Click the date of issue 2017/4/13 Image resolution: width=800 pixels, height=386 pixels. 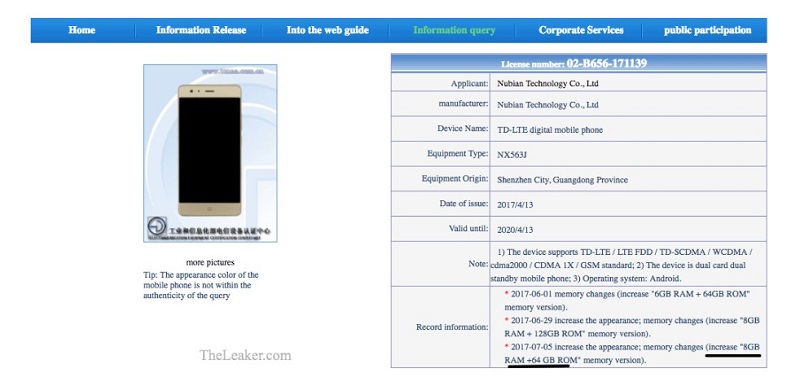point(515,204)
